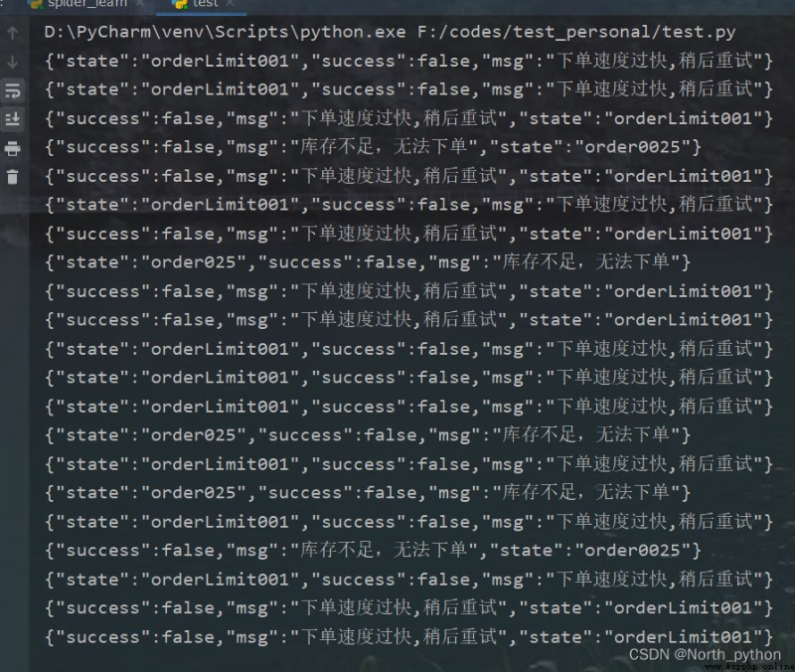Click the Up the Stack Trace arrow

(x=13, y=33)
